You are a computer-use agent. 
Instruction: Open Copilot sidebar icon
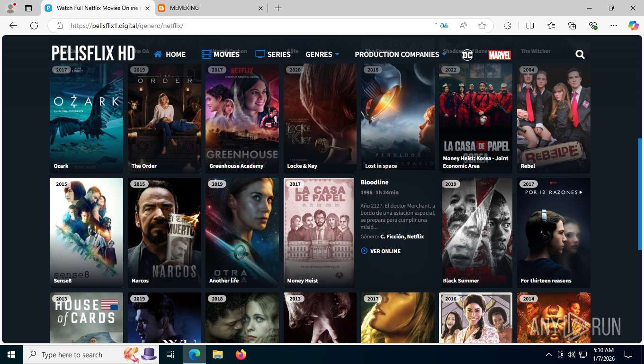point(634,26)
